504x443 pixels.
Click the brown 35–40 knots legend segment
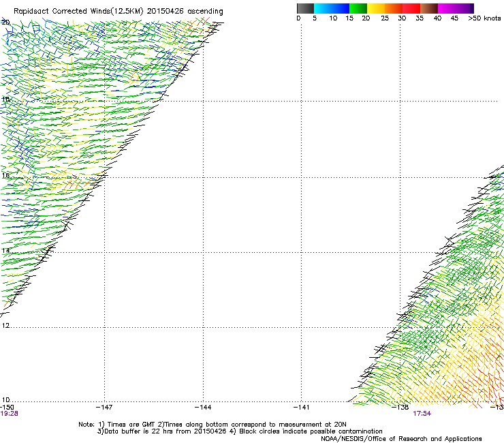(429, 8)
